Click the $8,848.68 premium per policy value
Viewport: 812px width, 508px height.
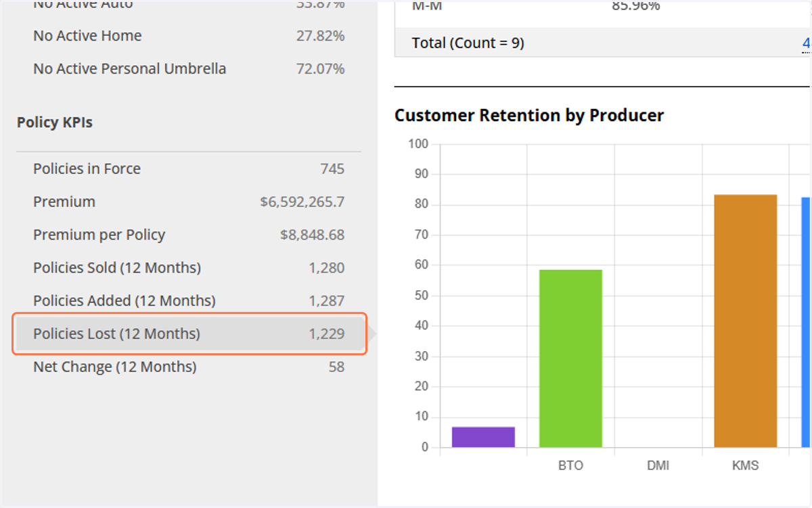pos(312,235)
